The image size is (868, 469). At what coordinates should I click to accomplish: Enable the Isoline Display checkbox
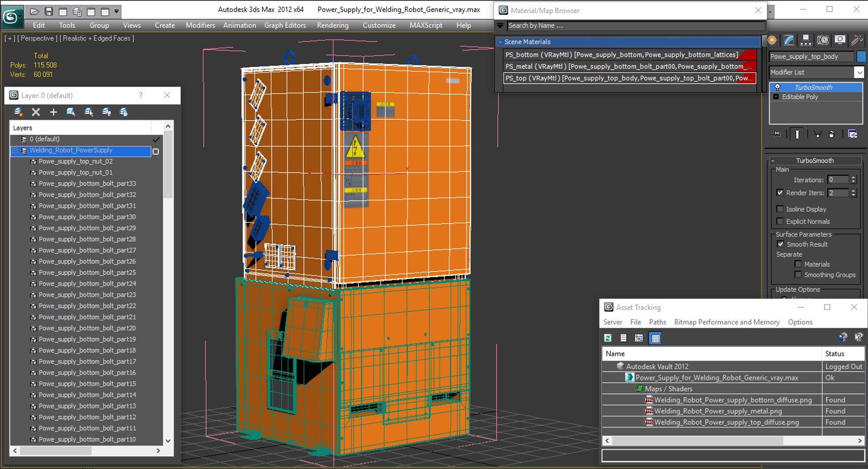(780, 209)
